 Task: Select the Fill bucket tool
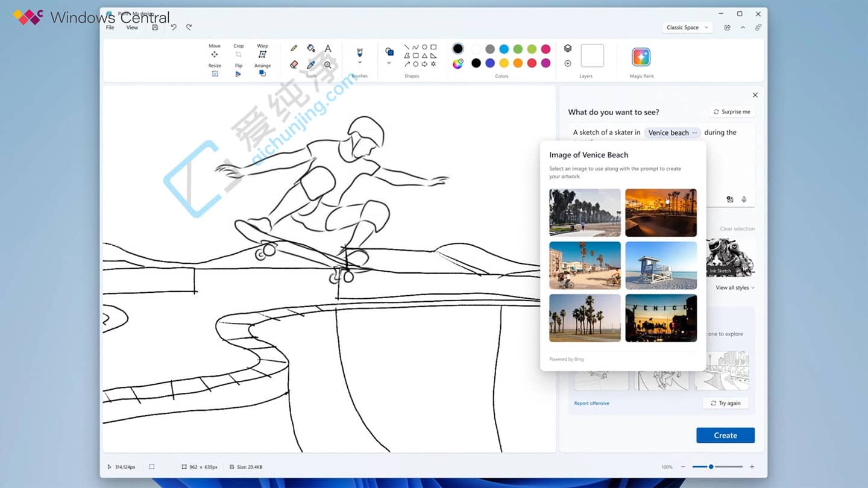point(311,48)
